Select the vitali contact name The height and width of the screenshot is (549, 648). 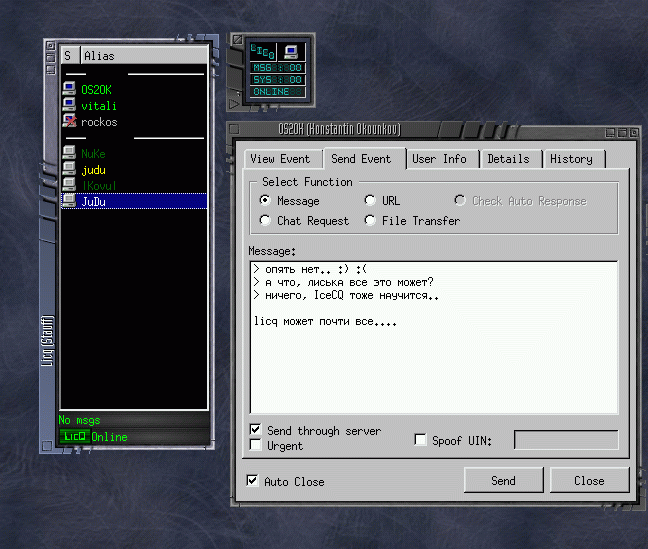click(x=99, y=106)
